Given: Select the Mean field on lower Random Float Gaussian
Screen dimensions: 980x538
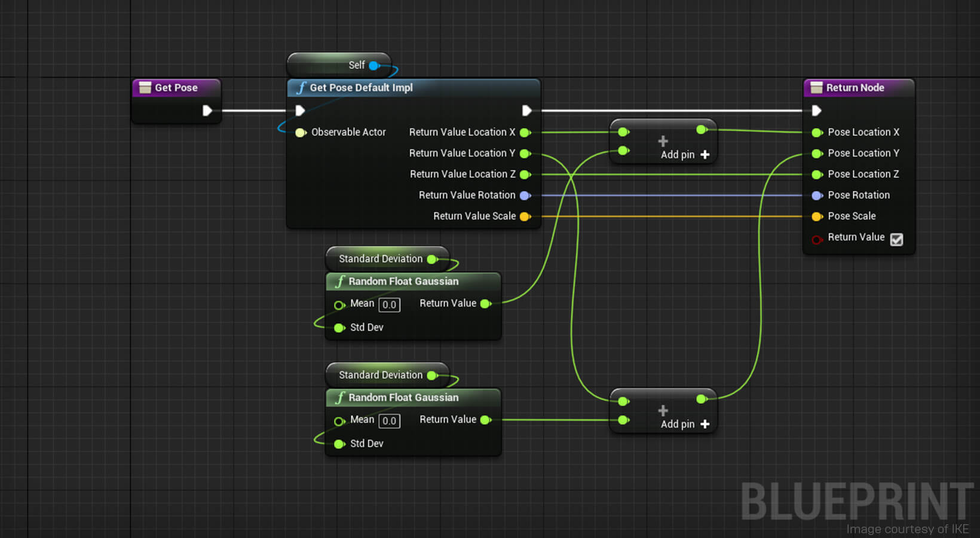Looking at the screenshot, I should (389, 420).
